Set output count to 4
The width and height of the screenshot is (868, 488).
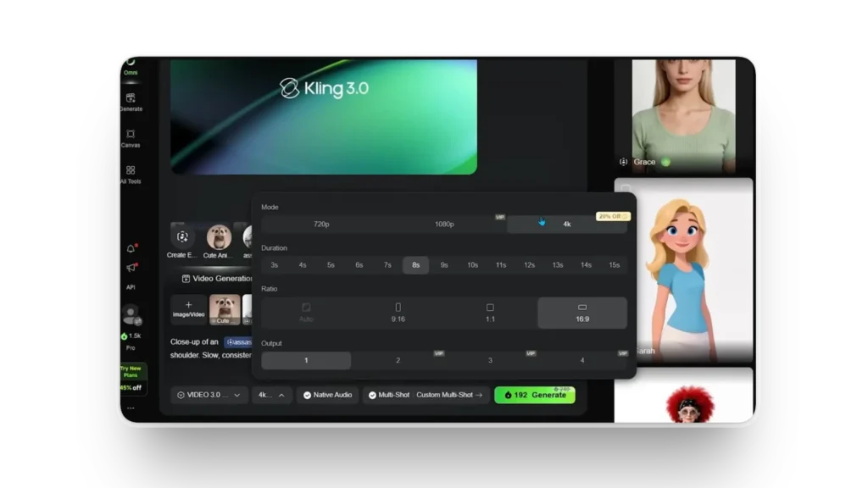(x=582, y=360)
